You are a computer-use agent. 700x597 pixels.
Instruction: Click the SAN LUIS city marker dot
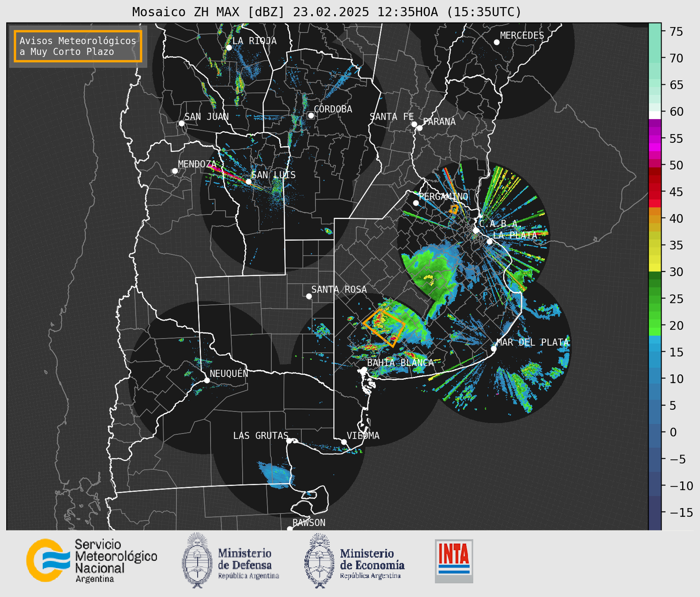[249, 182]
